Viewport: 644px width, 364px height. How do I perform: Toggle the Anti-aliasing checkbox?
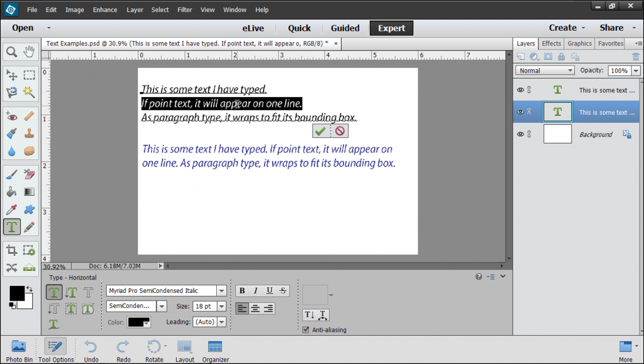306,329
